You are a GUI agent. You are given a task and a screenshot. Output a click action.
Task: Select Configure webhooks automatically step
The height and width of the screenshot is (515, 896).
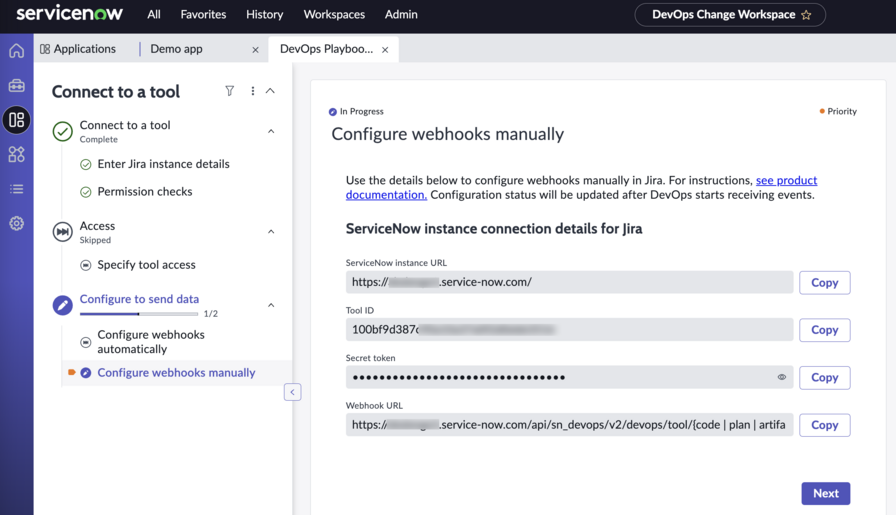[151, 342]
